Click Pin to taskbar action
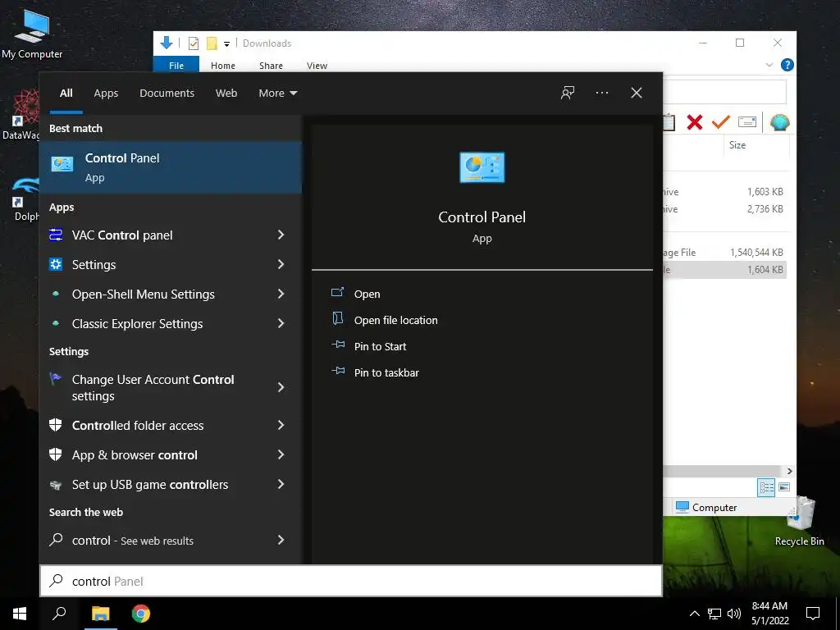840x630 pixels. pos(386,373)
